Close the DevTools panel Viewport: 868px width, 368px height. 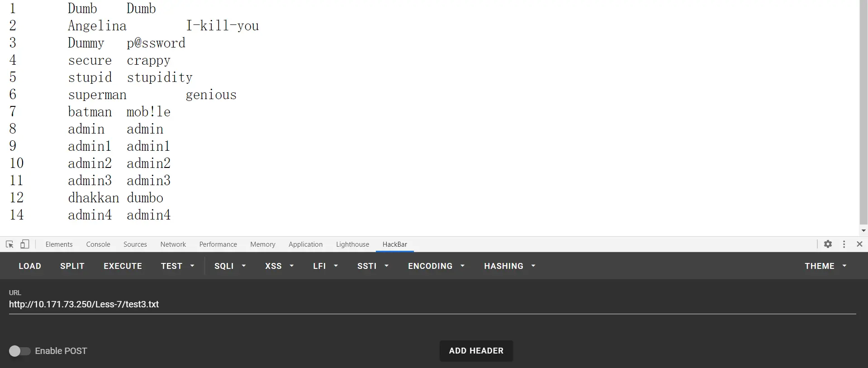859,244
